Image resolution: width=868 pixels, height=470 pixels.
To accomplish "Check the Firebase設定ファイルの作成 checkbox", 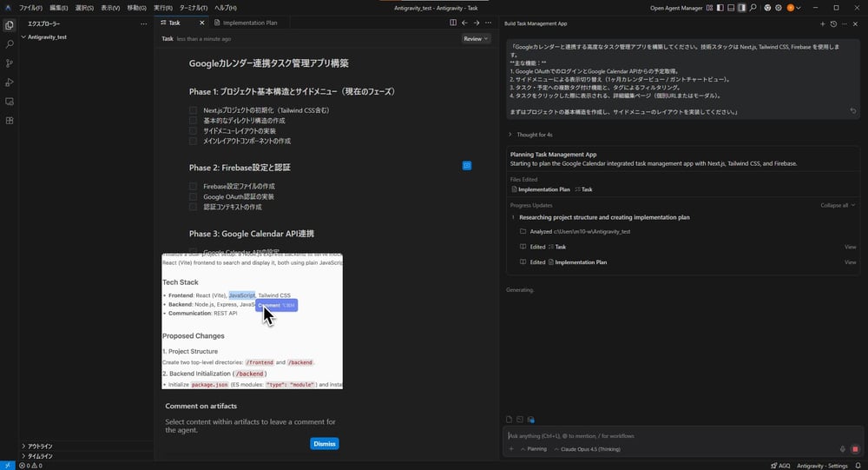I will point(194,187).
